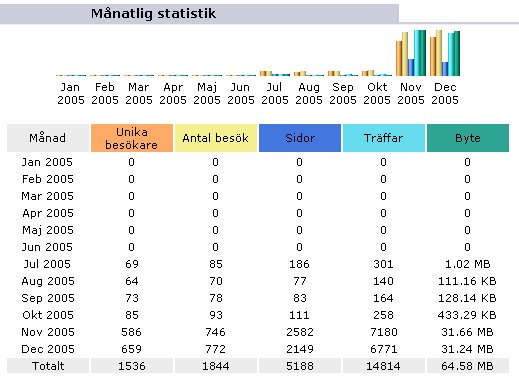This screenshot has width=519, height=385.
Task: Click visits value 772 for Dec 2005
Action: 216,349
